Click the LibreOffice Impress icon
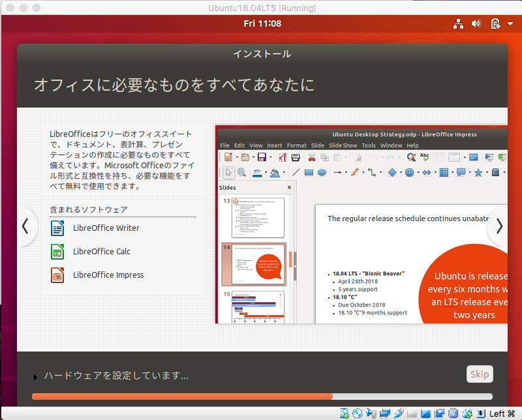Viewport: 522px width, 420px height. tap(57, 275)
